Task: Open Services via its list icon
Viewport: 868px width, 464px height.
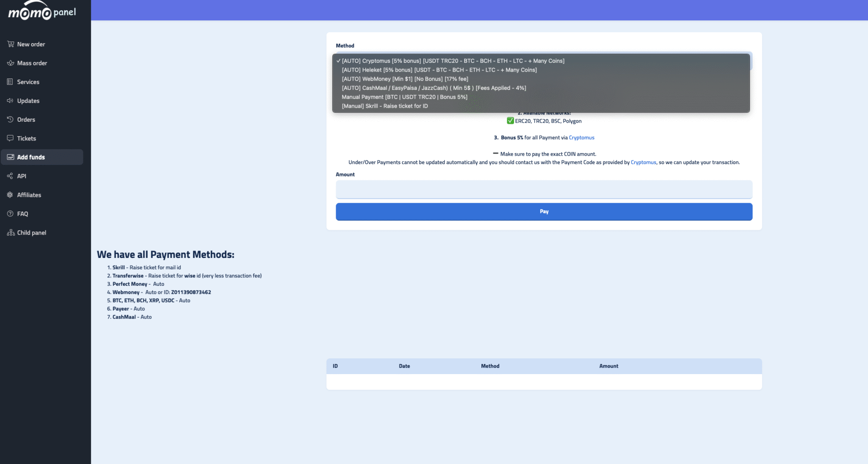Action: [10, 82]
